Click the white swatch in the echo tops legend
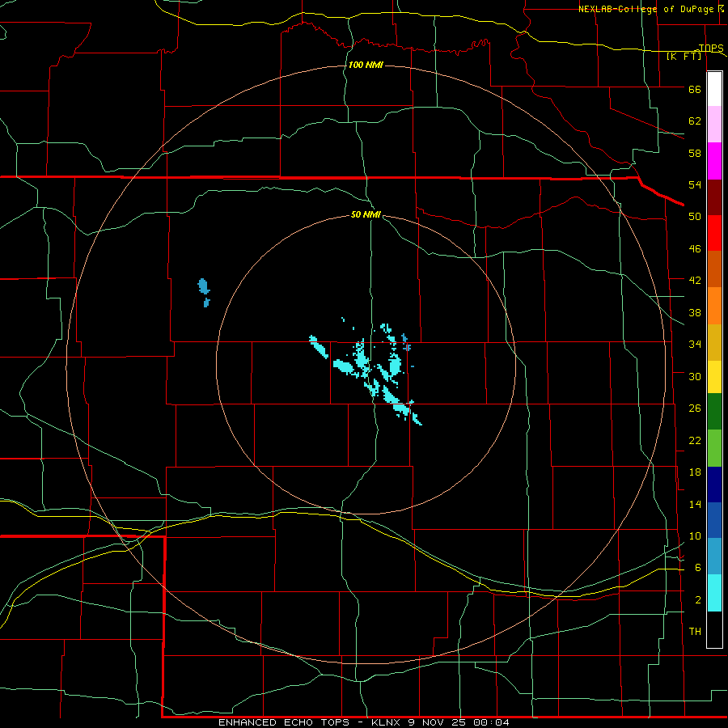 coord(714,89)
